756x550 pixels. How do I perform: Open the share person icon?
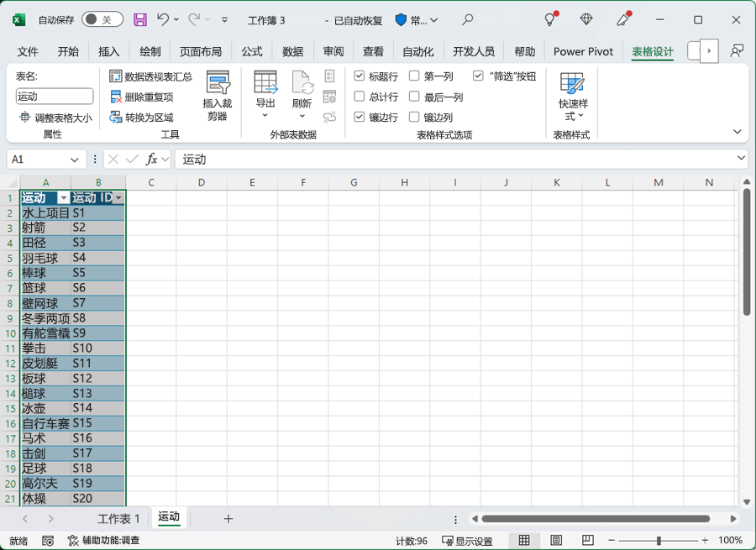[737, 51]
